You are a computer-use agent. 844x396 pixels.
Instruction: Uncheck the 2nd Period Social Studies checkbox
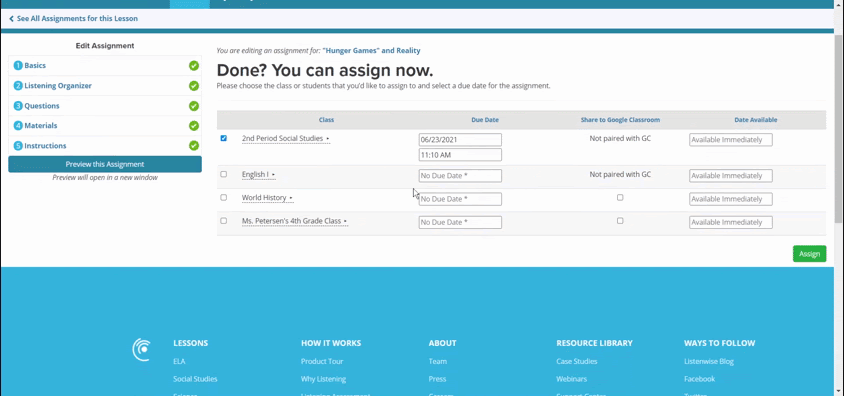coord(223,138)
